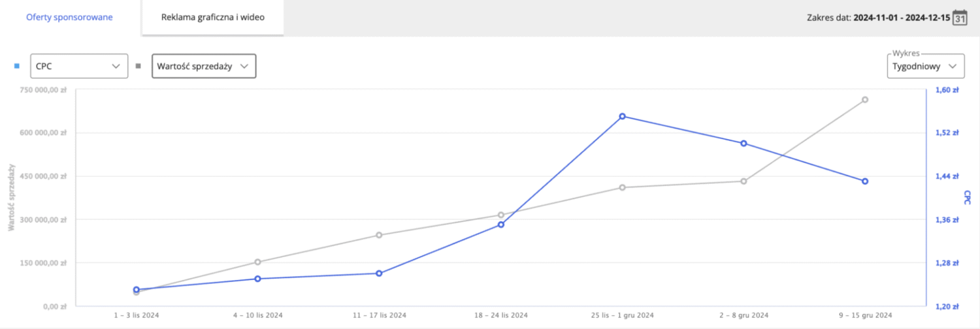Image resolution: width=980 pixels, height=329 pixels.
Task: Select sales value point for 4 – 10 lis
Action: point(257,262)
